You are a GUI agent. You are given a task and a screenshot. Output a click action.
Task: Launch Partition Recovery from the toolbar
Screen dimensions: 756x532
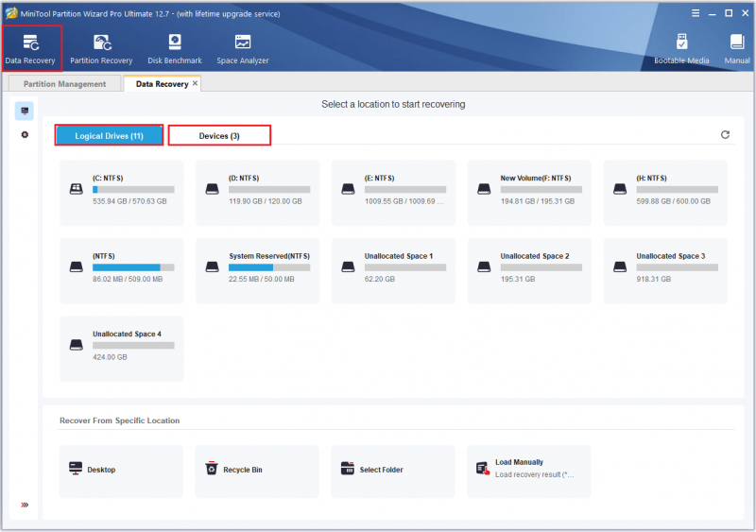pos(101,49)
